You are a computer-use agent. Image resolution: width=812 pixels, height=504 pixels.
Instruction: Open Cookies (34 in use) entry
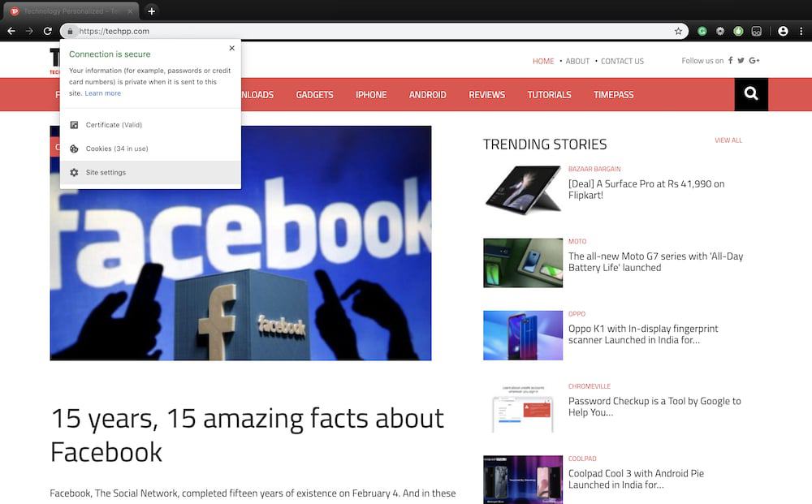150,149
